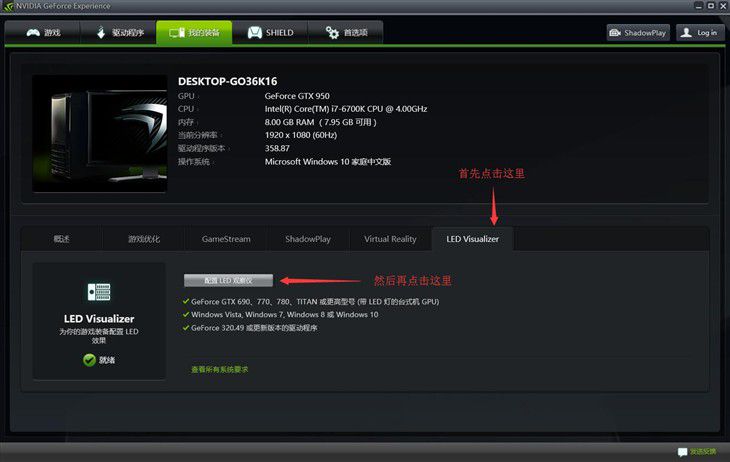The image size is (730, 462).
Task: Select the 我的装备 (My Rig) tab
Action: [194, 33]
